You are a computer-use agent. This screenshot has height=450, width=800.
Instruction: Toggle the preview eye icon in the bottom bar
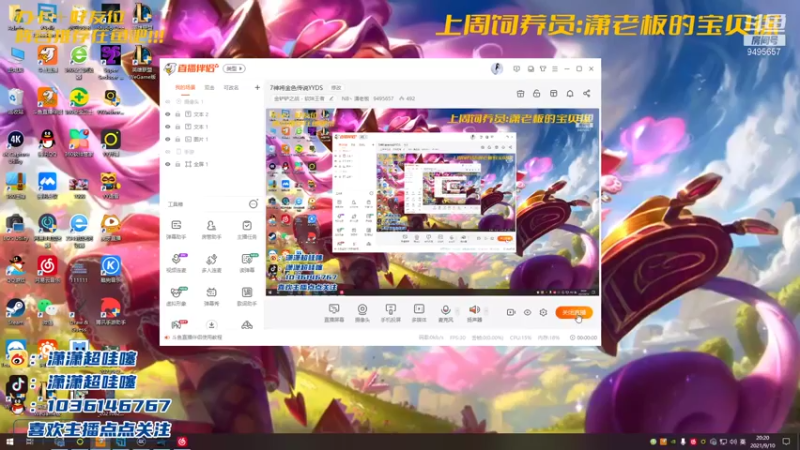527,312
